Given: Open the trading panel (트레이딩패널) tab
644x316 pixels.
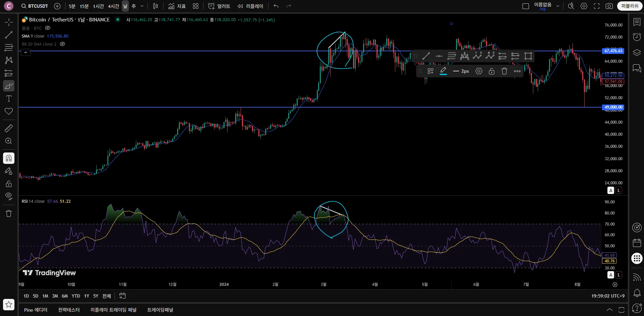Looking at the screenshot, I should tap(160, 310).
